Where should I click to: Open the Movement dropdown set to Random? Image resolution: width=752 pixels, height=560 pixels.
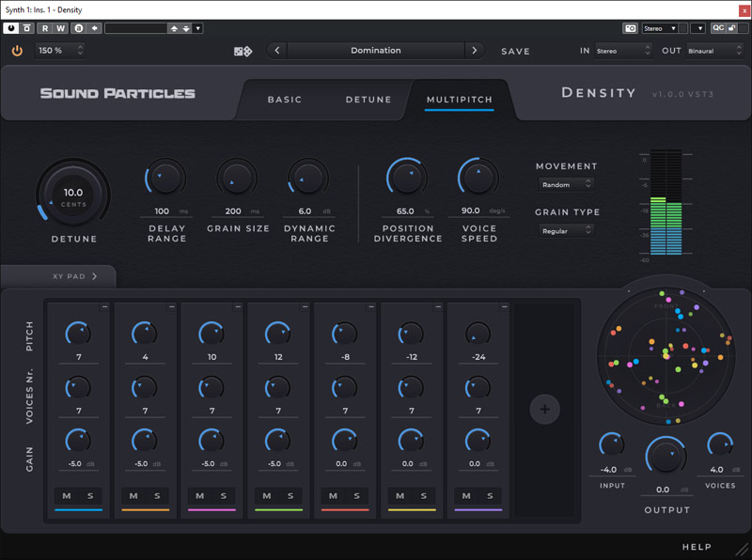(x=566, y=185)
